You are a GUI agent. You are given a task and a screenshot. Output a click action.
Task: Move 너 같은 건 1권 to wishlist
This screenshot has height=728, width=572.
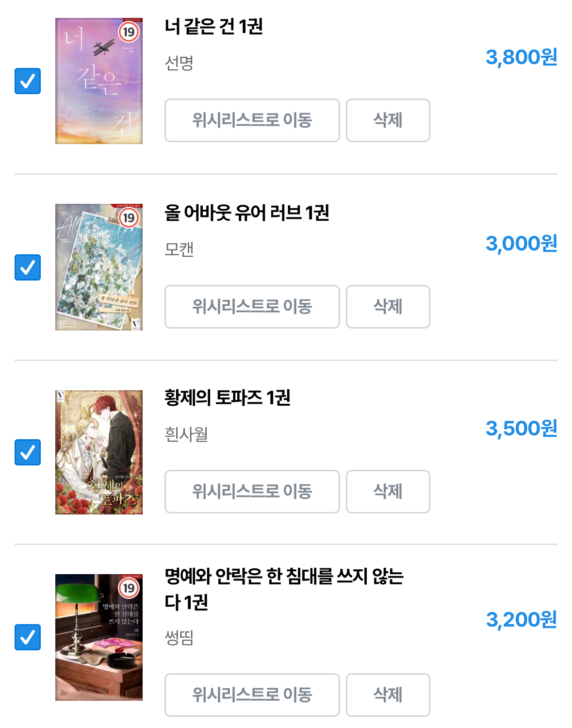[x=252, y=120]
